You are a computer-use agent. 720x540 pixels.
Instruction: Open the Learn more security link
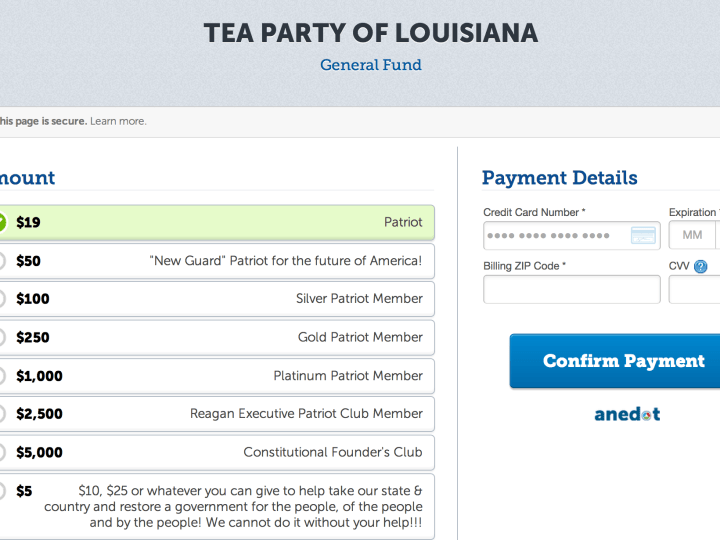tap(118, 121)
